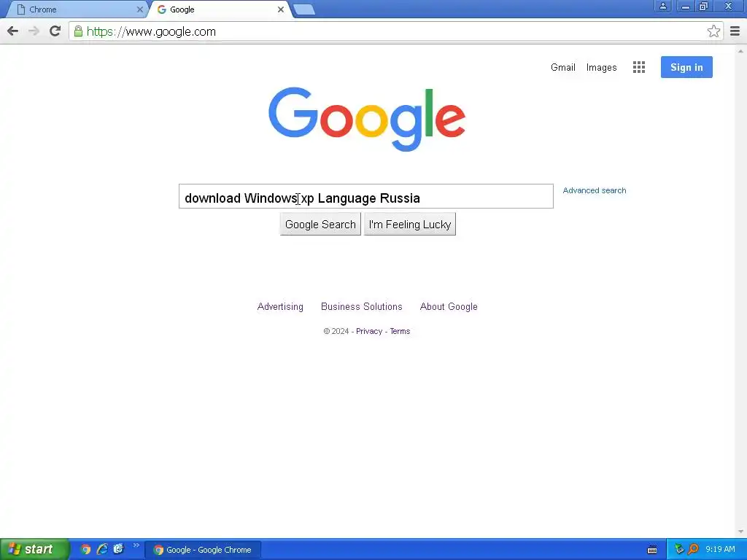The width and height of the screenshot is (747, 560).
Task: Open the Windows start menu
Action: 34,549
